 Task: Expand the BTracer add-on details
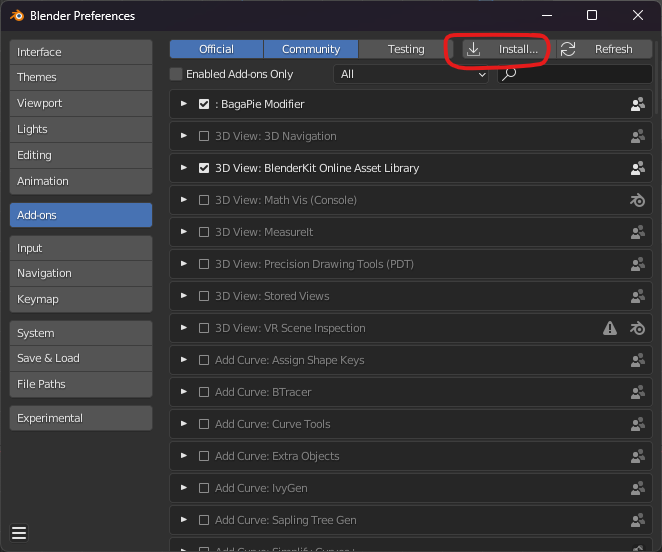tap(184, 392)
